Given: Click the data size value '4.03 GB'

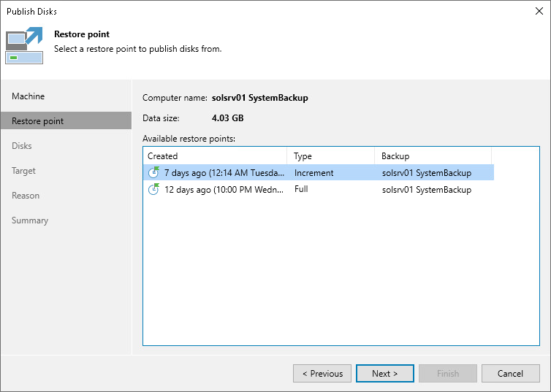Looking at the screenshot, I should click(x=228, y=118).
